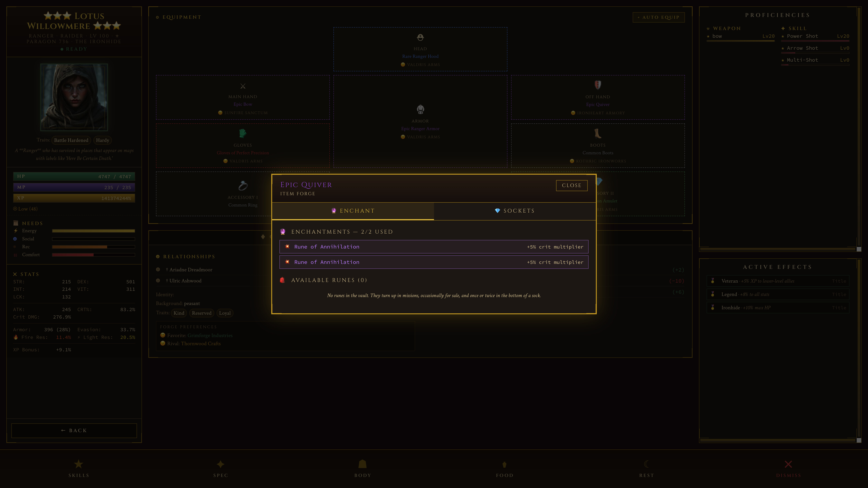Click the Ulric Ashwood relationship row
The width and height of the screenshot is (868, 488).
tap(420, 281)
